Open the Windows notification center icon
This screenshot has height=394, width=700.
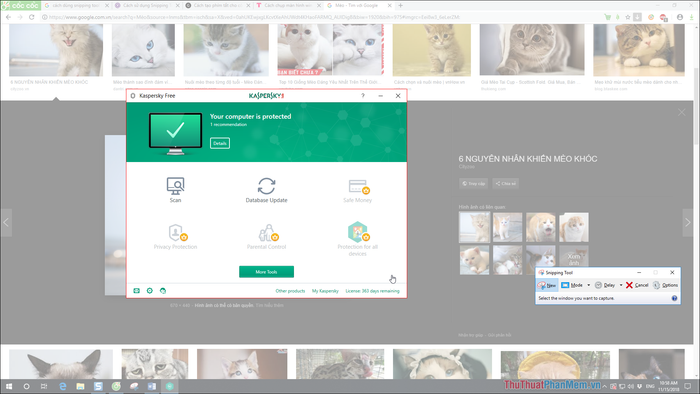click(x=688, y=386)
